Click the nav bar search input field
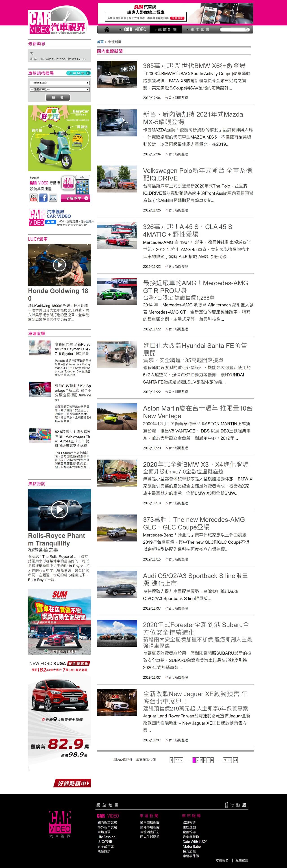Image resolution: width=287 pixels, height=868 pixels. pos(232,30)
